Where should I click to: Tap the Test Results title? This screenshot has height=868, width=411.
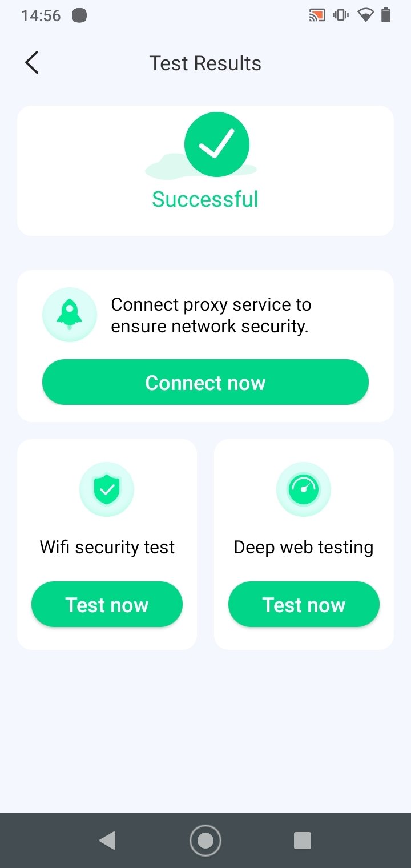click(x=205, y=63)
